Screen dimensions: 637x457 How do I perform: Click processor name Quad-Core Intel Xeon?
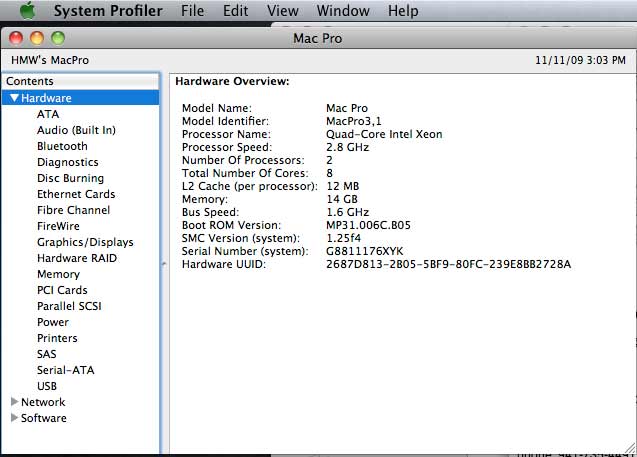(x=384, y=134)
